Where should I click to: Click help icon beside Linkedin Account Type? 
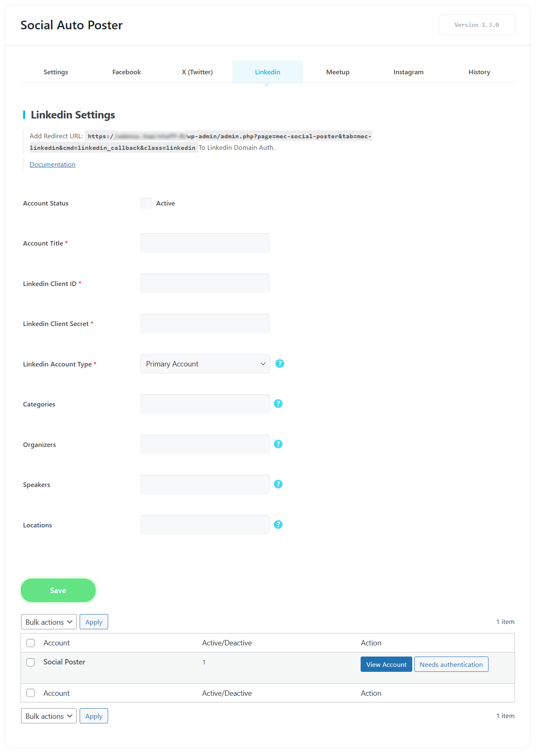click(280, 364)
